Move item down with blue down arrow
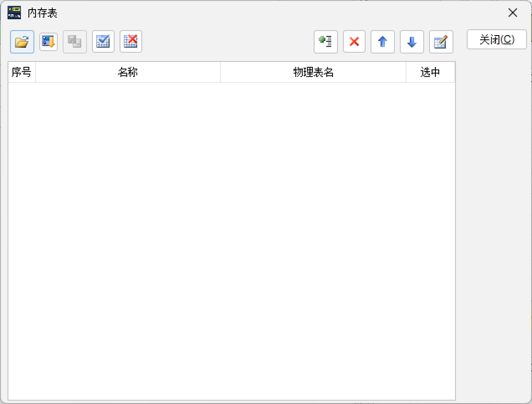532x404 pixels. point(412,42)
